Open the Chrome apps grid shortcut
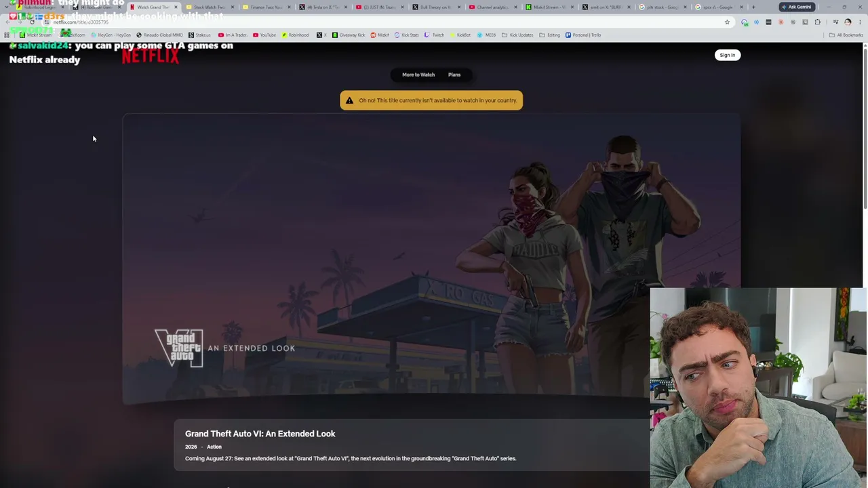This screenshot has height=488, width=868. [x=7, y=35]
